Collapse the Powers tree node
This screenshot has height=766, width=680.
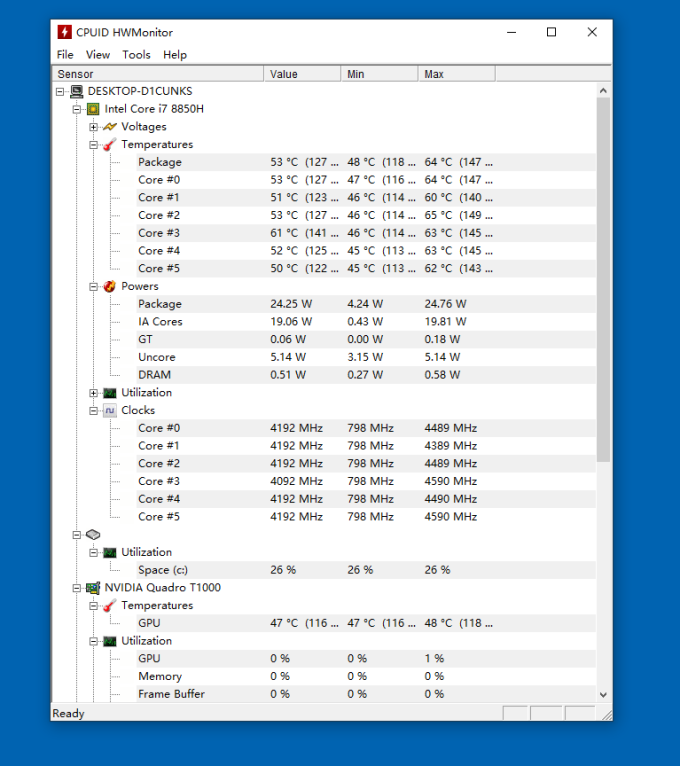(93, 287)
